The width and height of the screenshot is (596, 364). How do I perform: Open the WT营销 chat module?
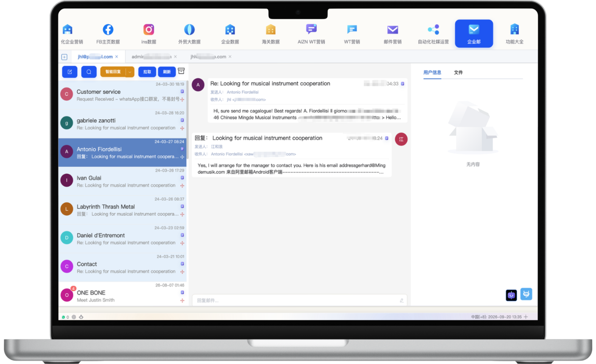tap(352, 34)
